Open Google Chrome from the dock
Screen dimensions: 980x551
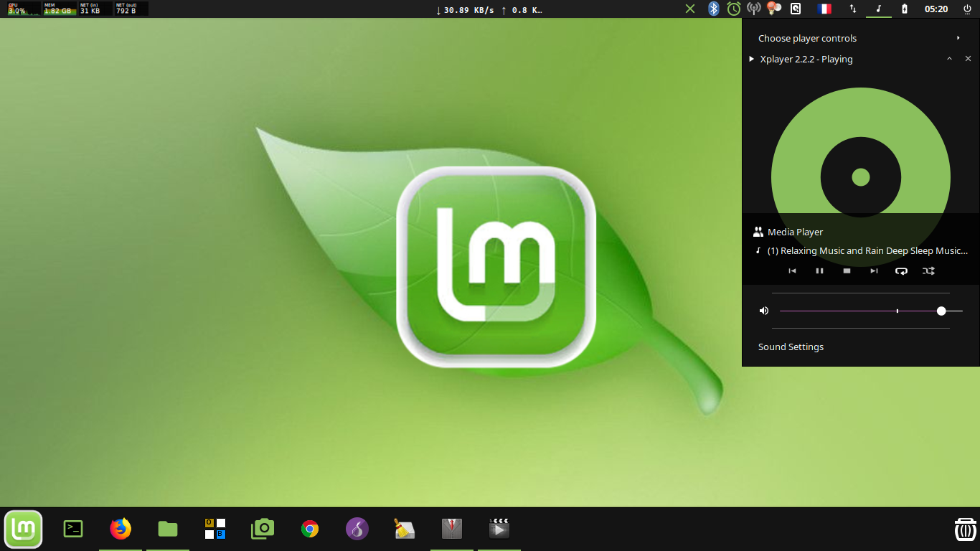click(310, 529)
